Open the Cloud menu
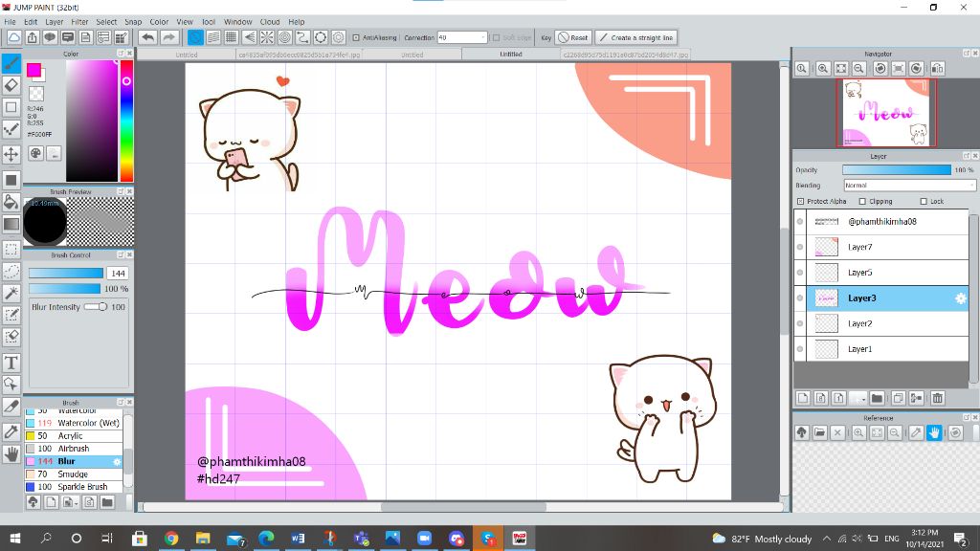The image size is (980, 551). point(270,21)
